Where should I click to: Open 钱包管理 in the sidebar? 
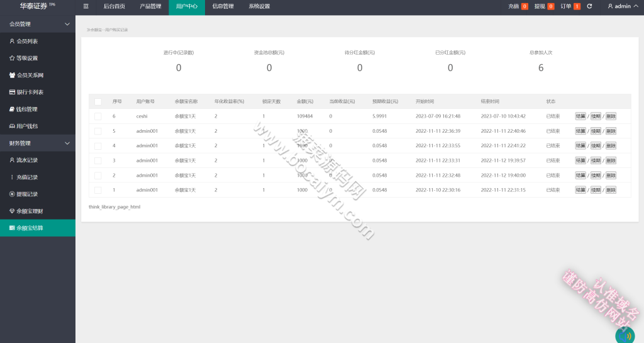[x=38, y=110]
